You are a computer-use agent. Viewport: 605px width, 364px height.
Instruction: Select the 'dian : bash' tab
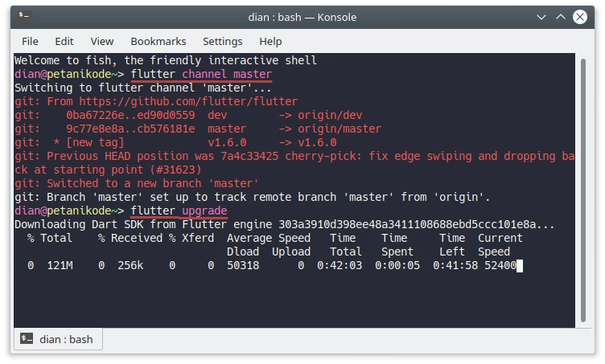(x=58, y=339)
